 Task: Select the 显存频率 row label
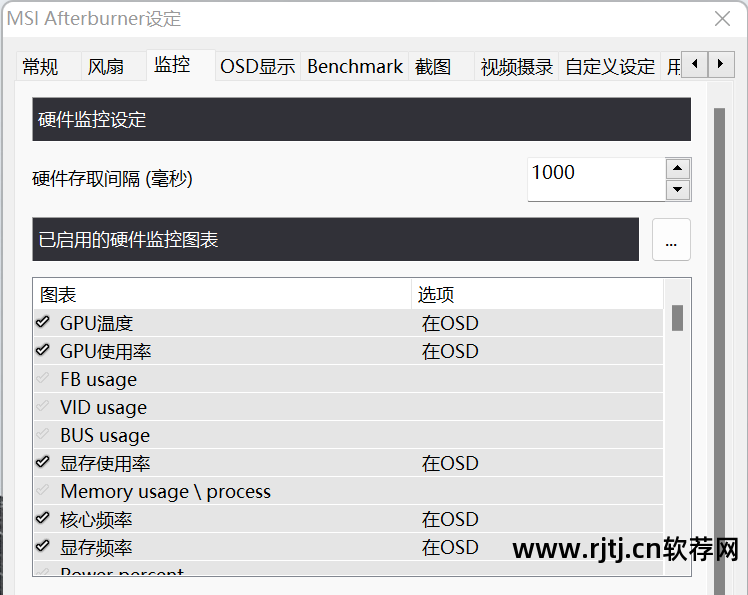coord(96,548)
